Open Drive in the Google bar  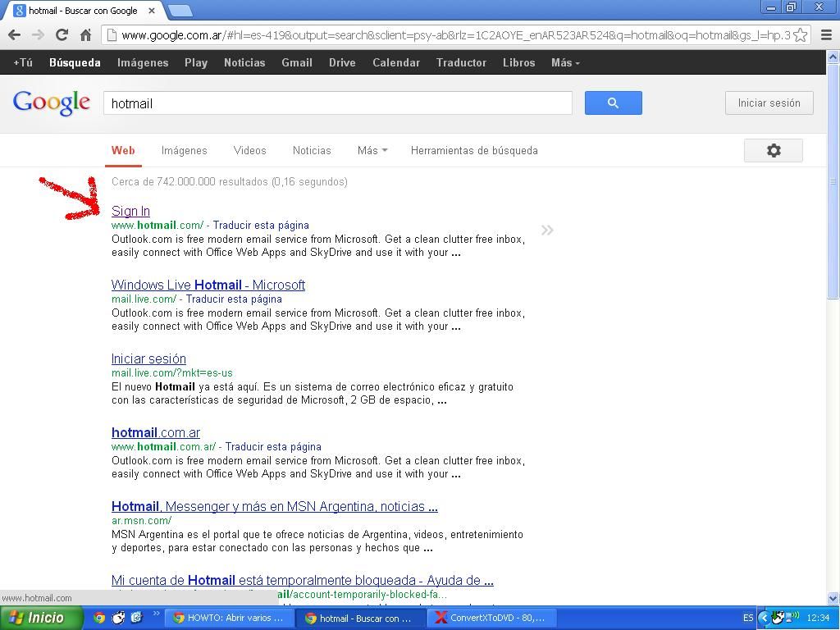click(x=342, y=62)
